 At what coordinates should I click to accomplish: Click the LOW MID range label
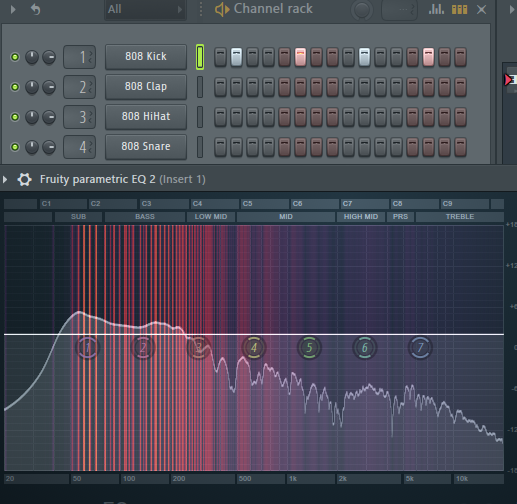[x=211, y=217]
